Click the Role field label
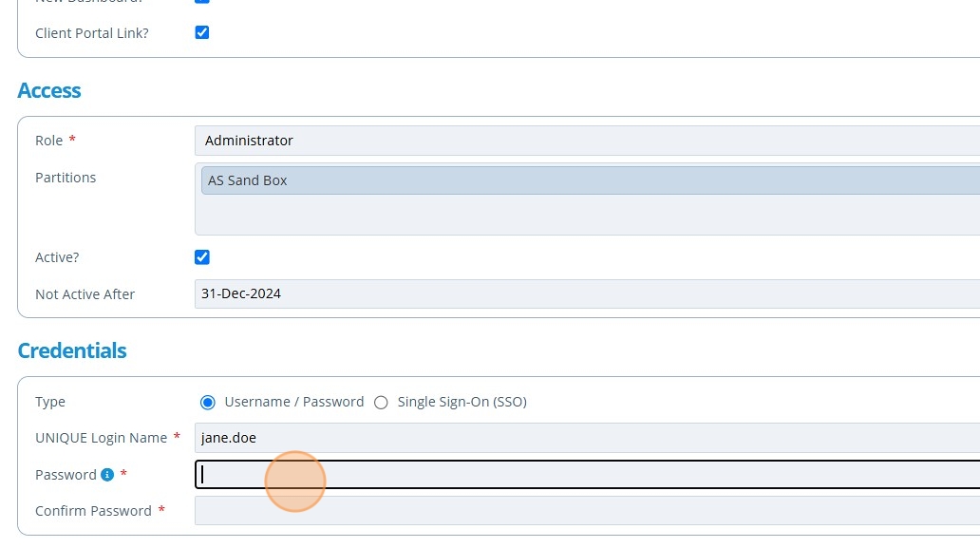 pos(49,141)
